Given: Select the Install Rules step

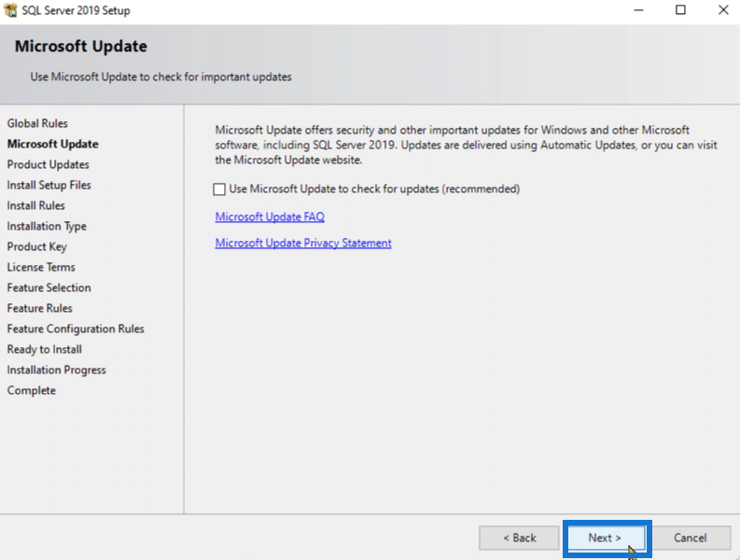Looking at the screenshot, I should 35,205.
